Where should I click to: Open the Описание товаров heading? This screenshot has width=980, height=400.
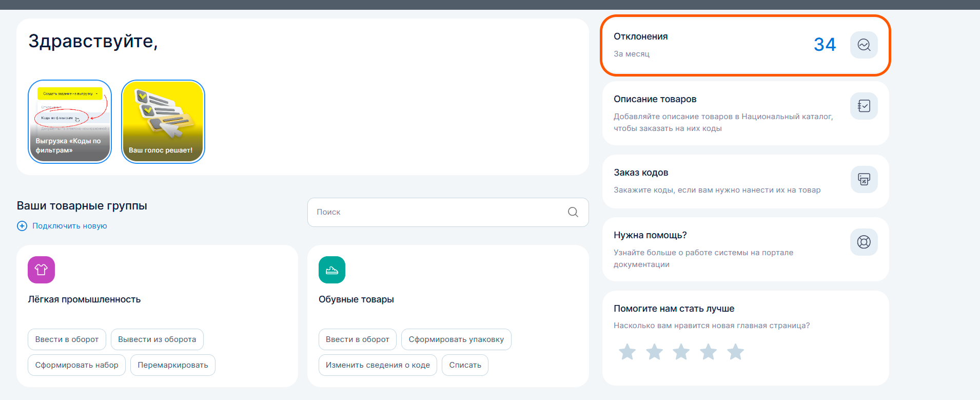point(655,99)
